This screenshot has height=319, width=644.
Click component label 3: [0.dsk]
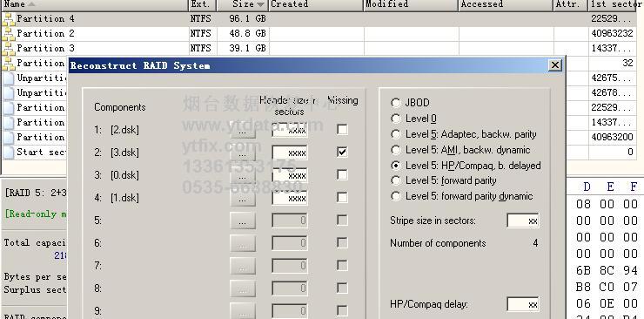pos(117,175)
